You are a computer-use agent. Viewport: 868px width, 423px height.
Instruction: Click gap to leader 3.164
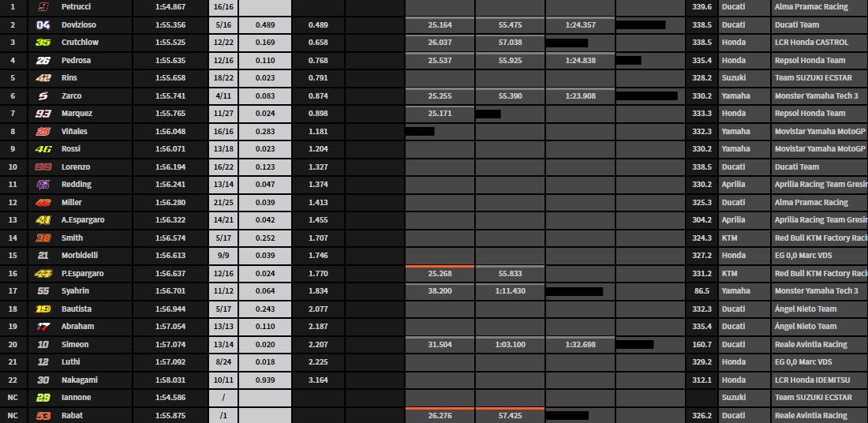tap(318, 380)
